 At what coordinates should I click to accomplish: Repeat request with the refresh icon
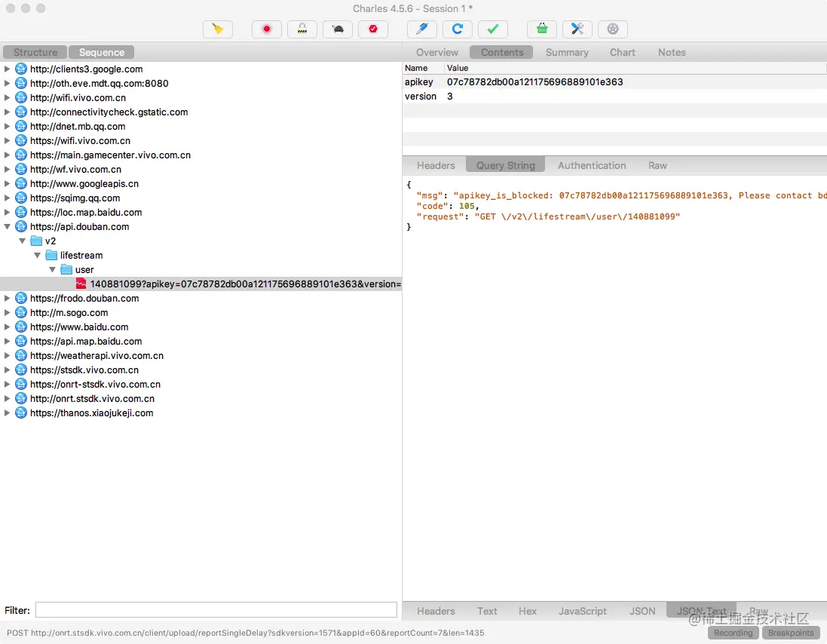point(458,29)
